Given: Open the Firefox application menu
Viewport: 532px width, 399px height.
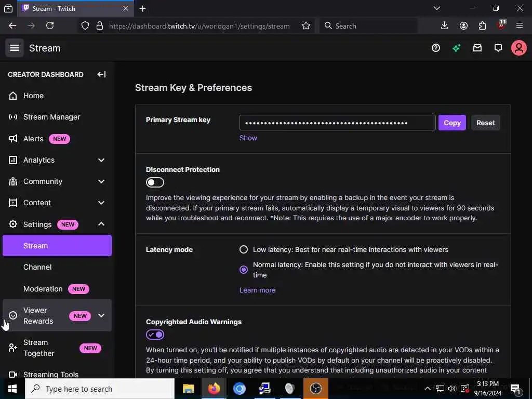Looking at the screenshot, I should 520,26.
